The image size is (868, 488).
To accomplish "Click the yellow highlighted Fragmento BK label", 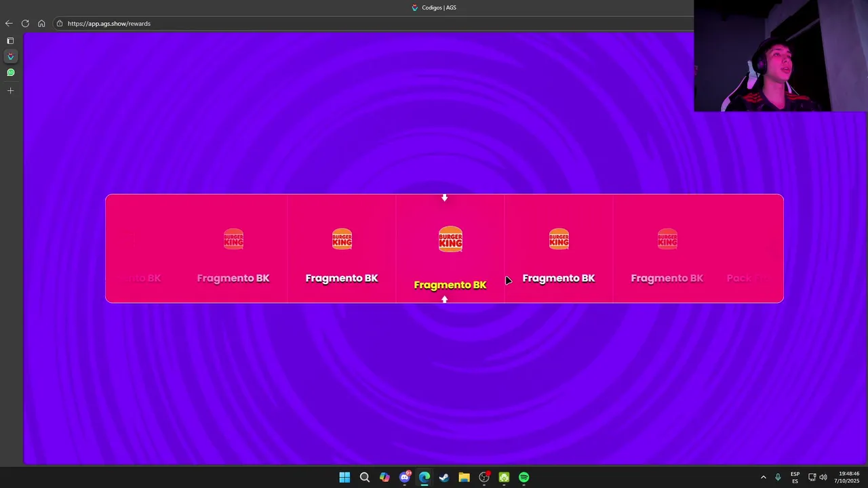I will pyautogui.click(x=450, y=285).
